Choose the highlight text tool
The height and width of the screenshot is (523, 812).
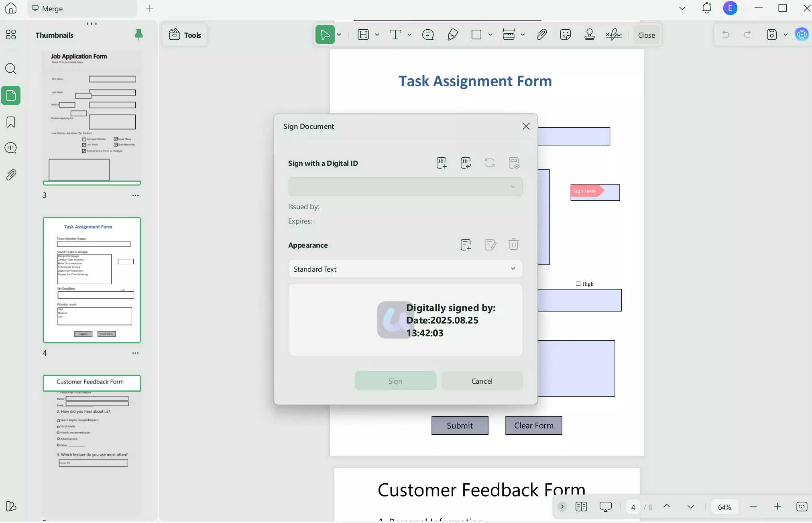click(363, 35)
